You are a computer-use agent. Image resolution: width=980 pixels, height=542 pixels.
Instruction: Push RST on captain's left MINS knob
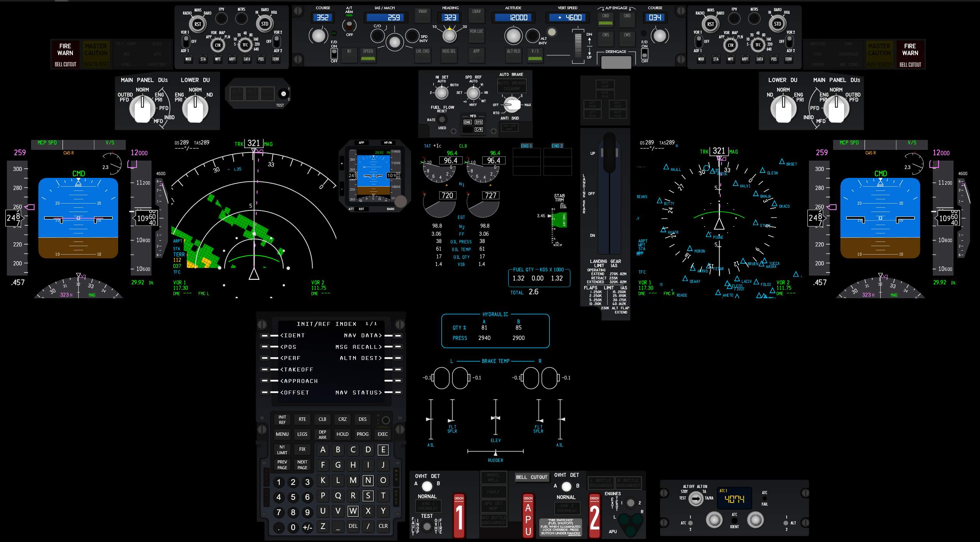198,24
